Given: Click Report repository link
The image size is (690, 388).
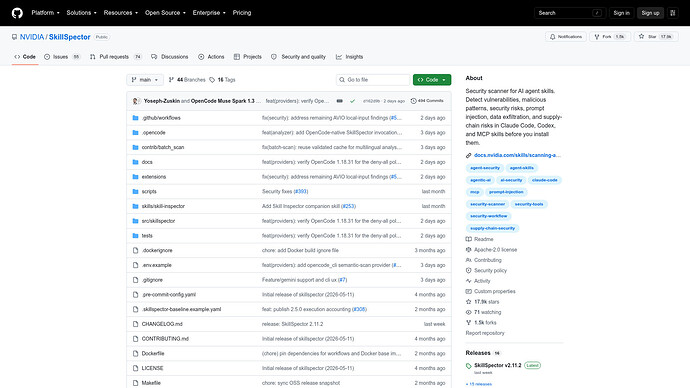Looking at the screenshot, I should point(485,333).
